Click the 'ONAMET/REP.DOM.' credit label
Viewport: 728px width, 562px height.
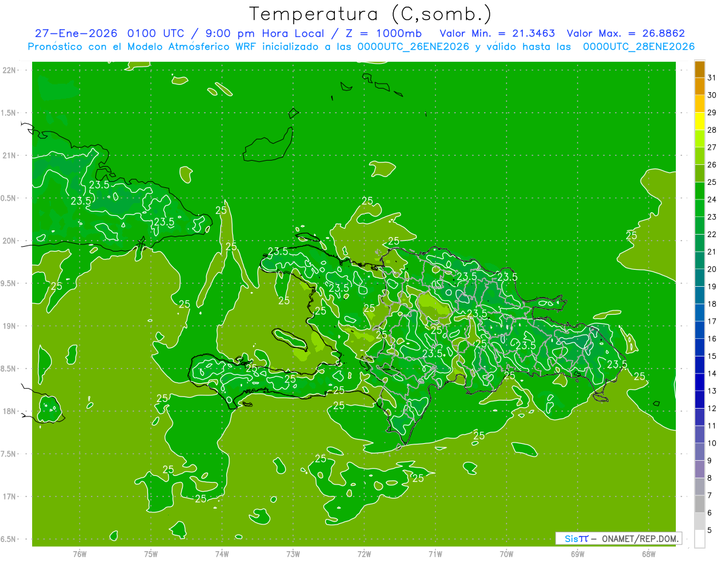click(641, 538)
